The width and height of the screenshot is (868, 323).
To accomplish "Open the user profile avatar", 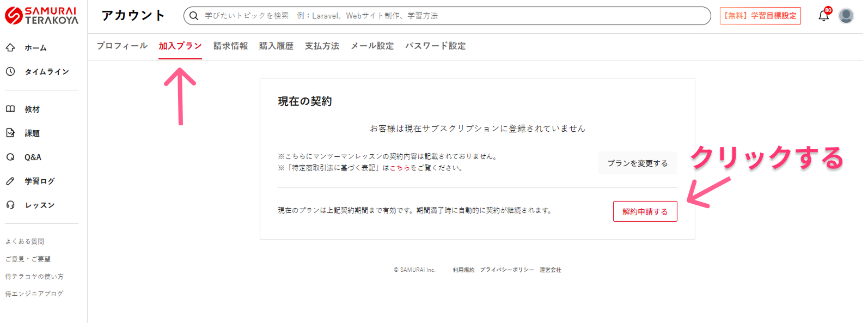I will coord(846,16).
